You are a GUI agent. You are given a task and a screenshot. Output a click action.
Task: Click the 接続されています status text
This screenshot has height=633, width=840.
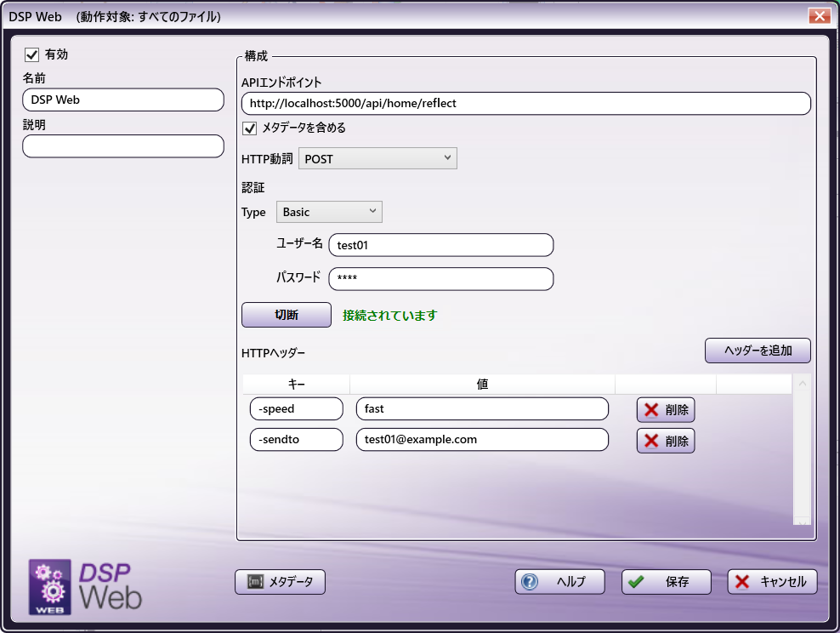tap(390, 315)
